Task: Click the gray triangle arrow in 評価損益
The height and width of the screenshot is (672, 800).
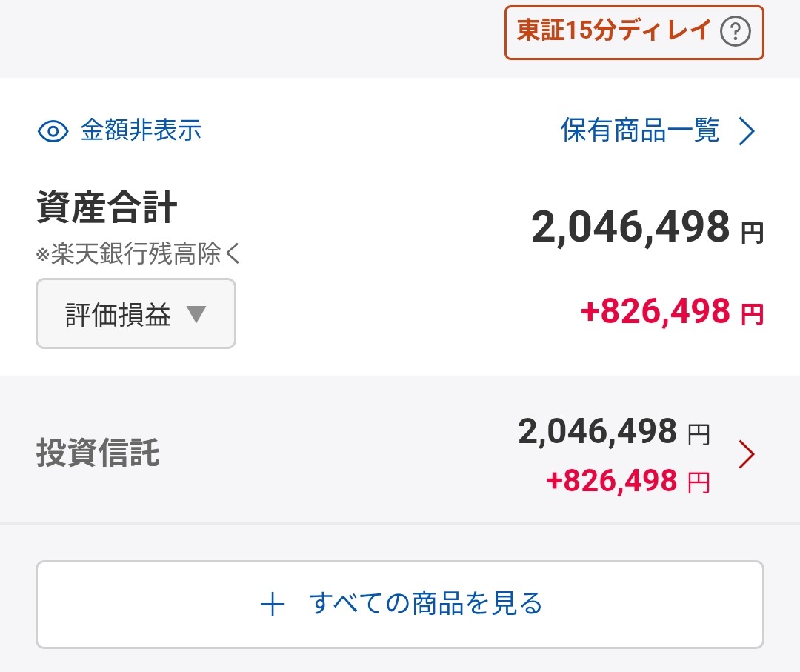Action: 196,314
